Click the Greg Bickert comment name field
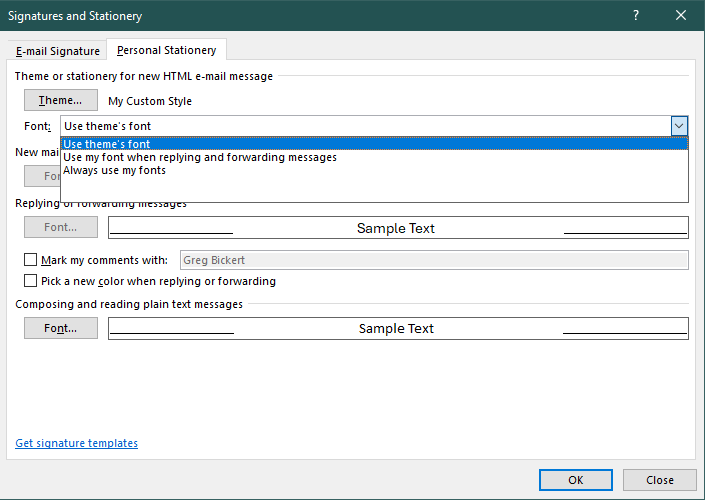705x500 pixels. click(434, 260)
